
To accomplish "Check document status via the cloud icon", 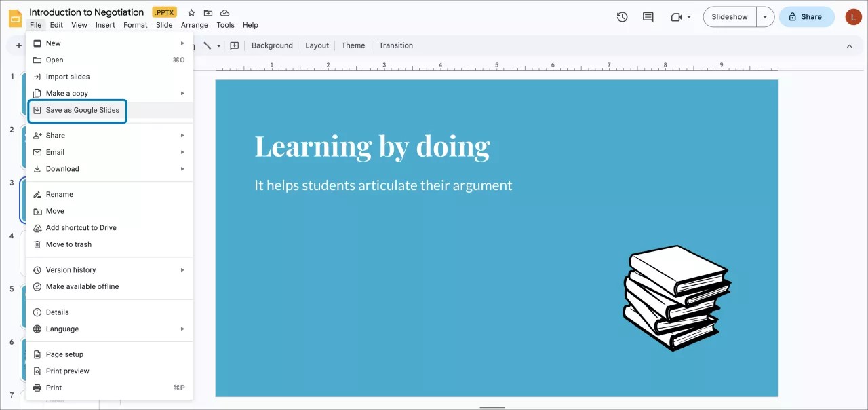I will click(224, 12).
